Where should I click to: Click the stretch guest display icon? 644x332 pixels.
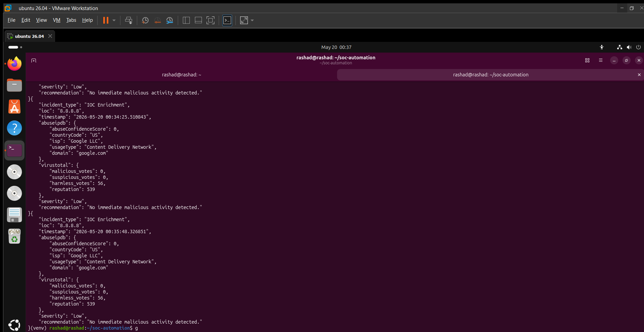tap(244, 20)
